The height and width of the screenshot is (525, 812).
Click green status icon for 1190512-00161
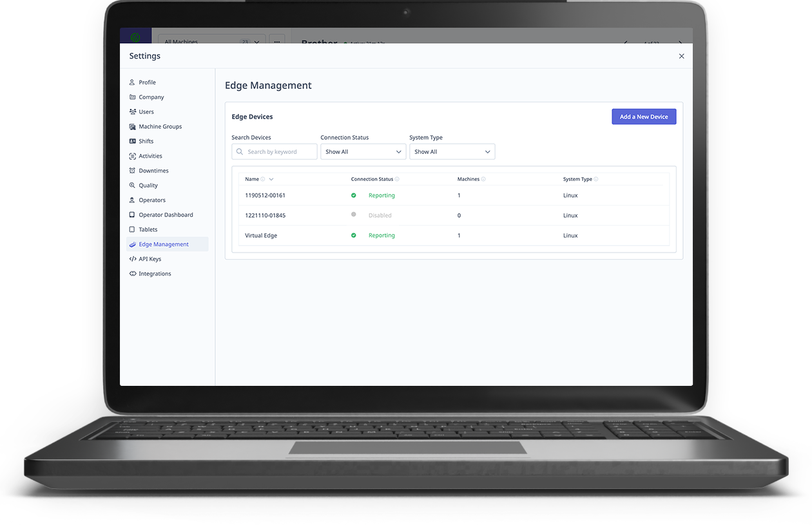coord(353,195)
